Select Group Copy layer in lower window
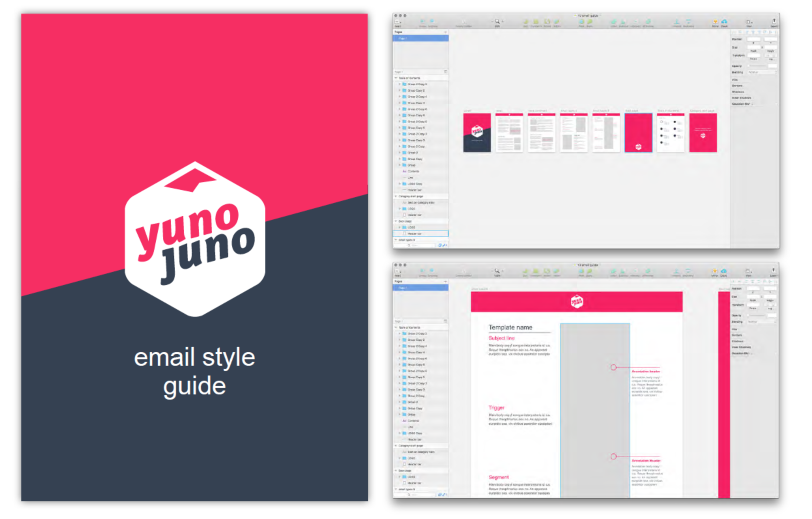This screenshot has width=812, height=519. tap(421, 408)
